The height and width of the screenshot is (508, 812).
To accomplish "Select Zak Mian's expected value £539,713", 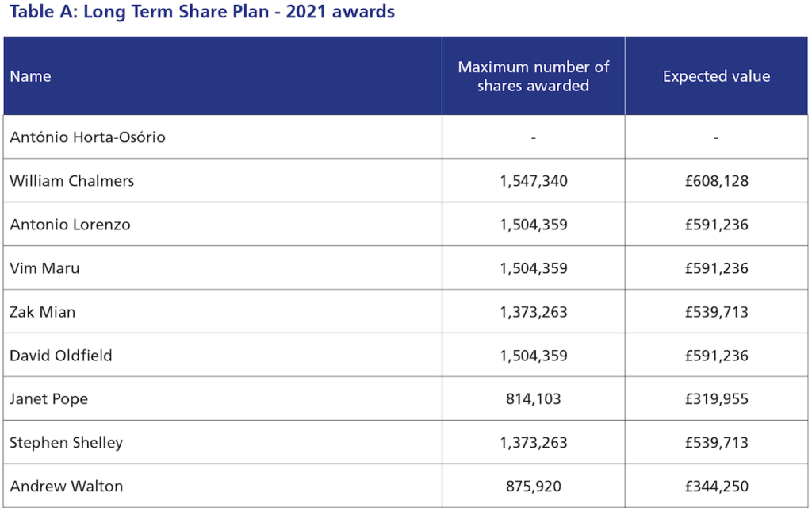I will pyautogui.click(x=716, y=312).
